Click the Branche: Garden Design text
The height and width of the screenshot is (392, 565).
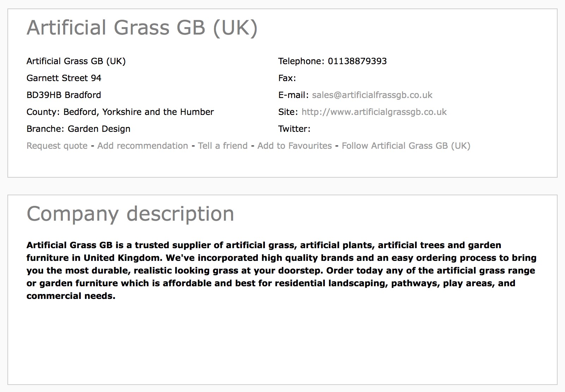78,129
